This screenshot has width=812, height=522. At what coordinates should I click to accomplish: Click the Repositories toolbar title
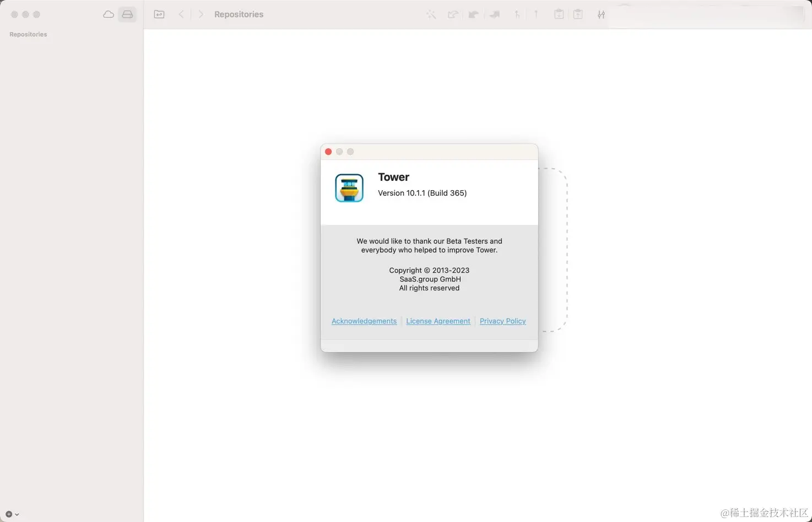click(239, 14)
